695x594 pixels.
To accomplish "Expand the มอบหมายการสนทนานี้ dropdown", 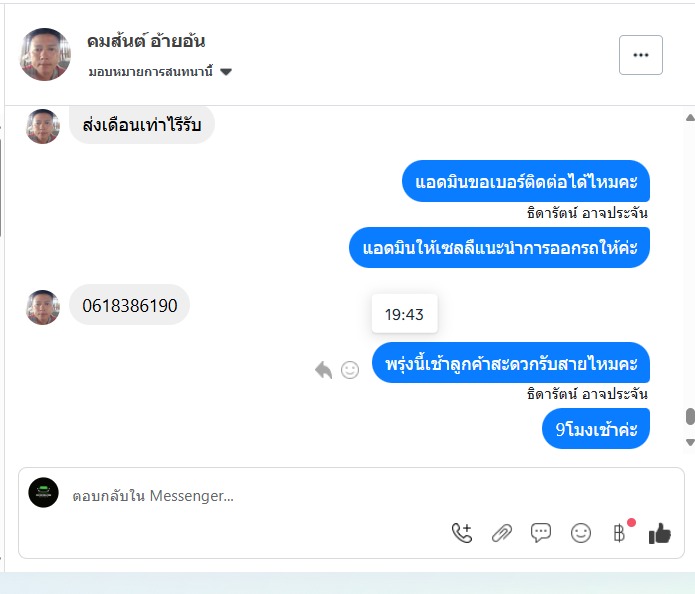I will tap(160, 71).
